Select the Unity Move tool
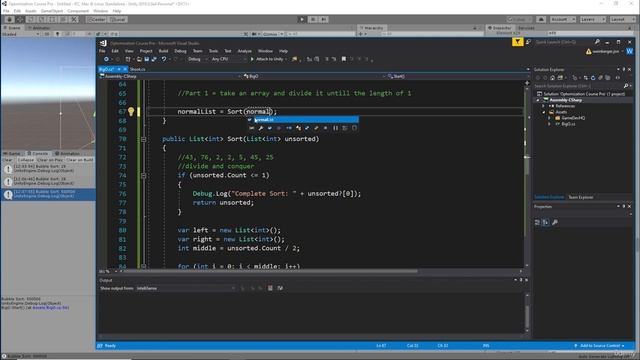640x360 pixels. [20, 19]
